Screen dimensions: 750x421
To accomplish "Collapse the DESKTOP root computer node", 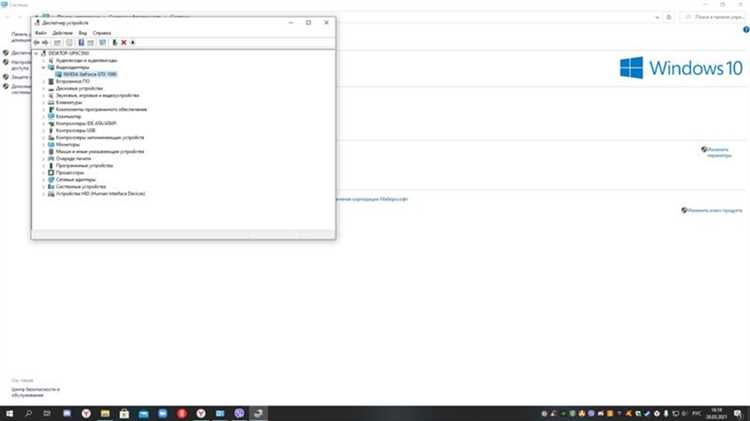I will click(36, 54).
